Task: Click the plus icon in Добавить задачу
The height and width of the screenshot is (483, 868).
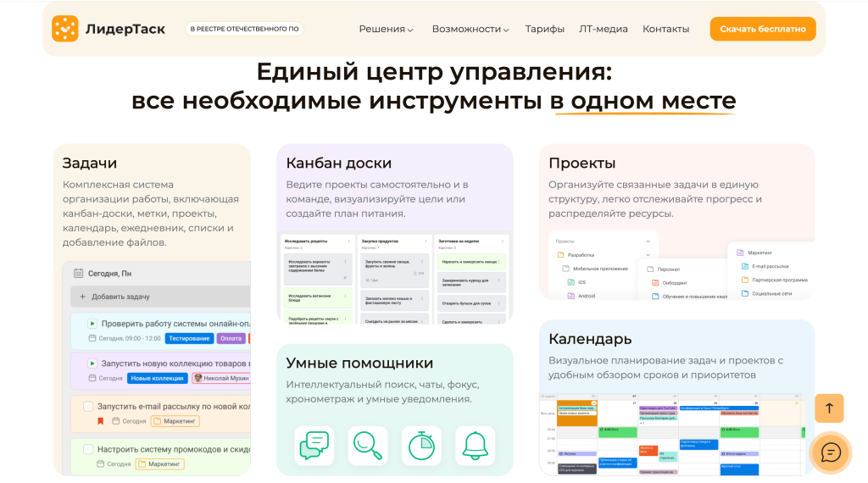Action: (x=82, y=297)
